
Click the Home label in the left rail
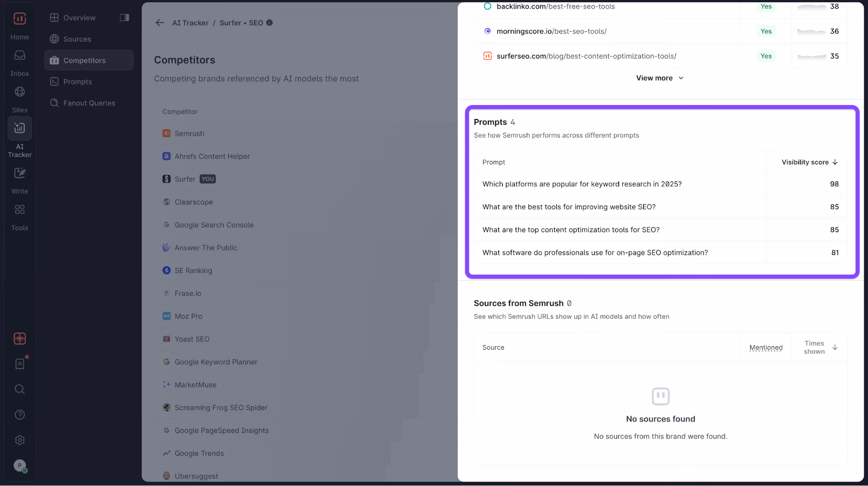click(x=20, y=37)
